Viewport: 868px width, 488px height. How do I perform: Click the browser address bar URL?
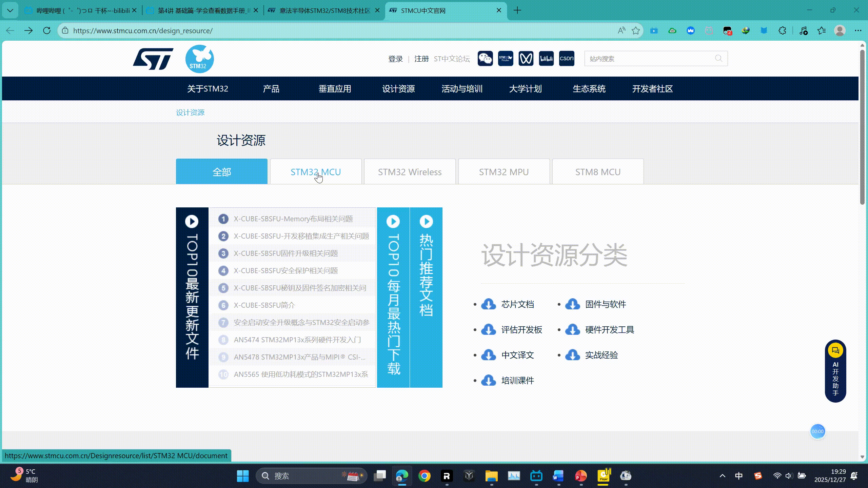[143, 30]
